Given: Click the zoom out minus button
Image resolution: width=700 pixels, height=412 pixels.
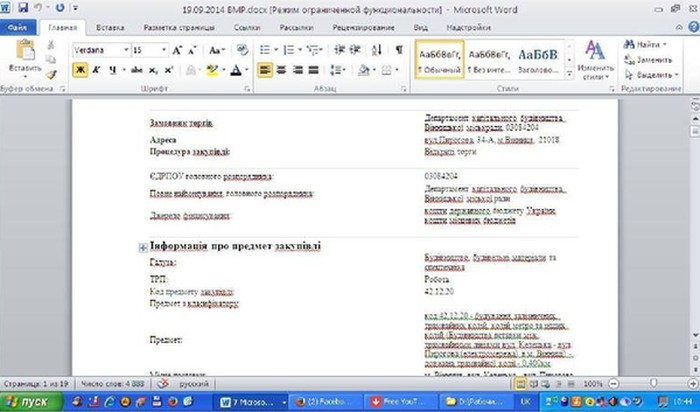Looking at the screenshot, I should 613,383.
